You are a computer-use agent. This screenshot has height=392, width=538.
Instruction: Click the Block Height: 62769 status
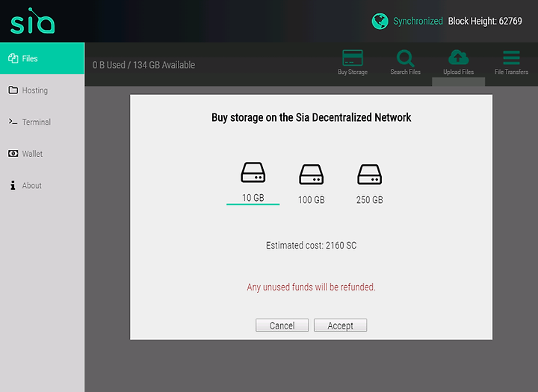(485, 21)
